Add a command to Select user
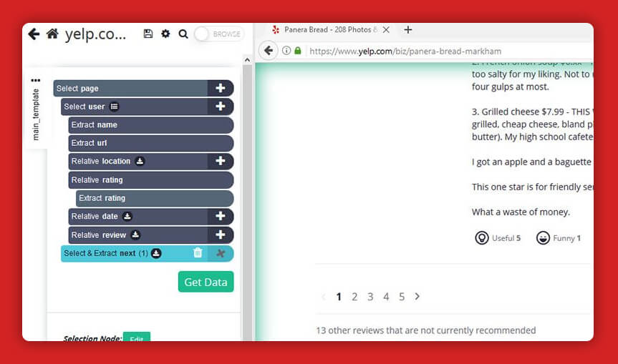 [x=221, y=107]
